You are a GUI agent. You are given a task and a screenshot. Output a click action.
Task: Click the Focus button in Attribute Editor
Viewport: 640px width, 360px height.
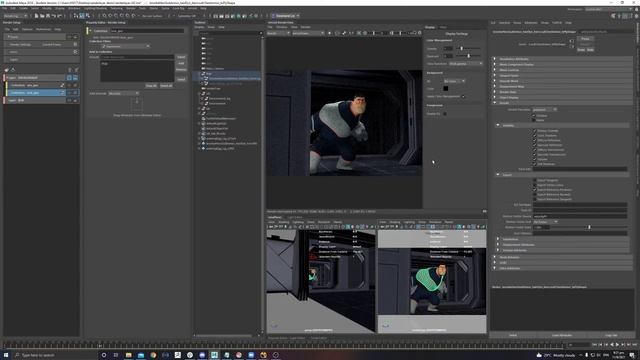tap(585, 39)
